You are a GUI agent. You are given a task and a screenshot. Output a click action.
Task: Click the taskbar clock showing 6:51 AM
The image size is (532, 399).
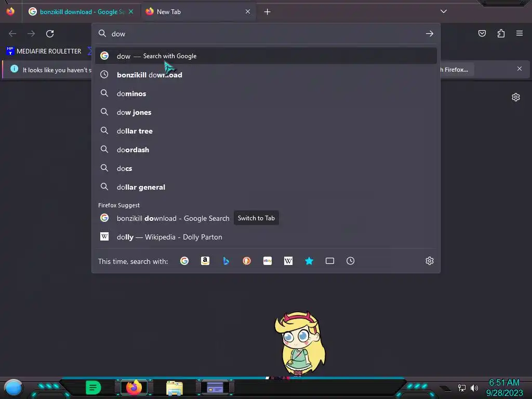504,388
